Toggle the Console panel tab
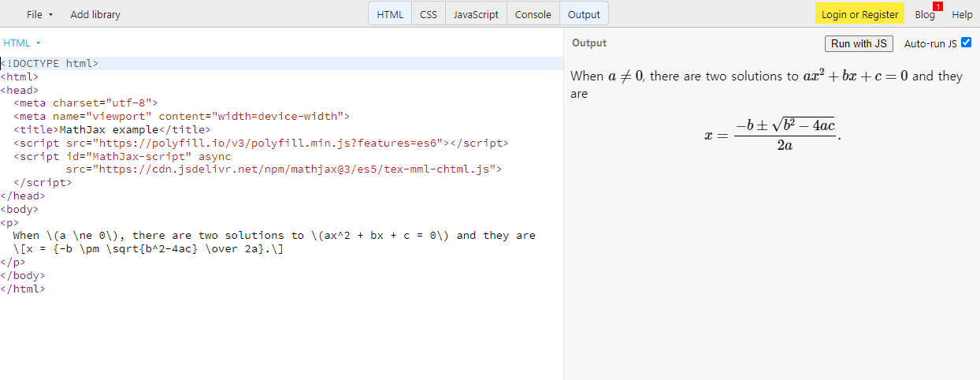 point(533,14)
